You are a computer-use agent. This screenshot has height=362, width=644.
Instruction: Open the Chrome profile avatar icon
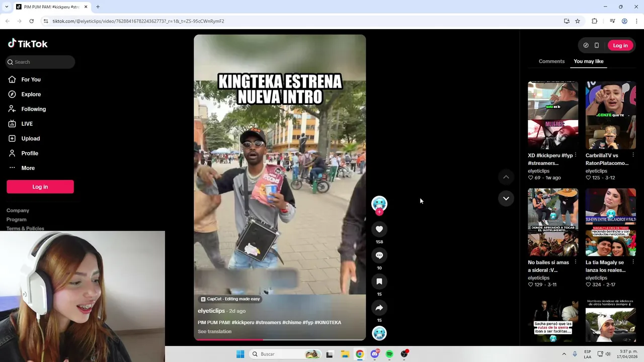click(x=624, y=21)
